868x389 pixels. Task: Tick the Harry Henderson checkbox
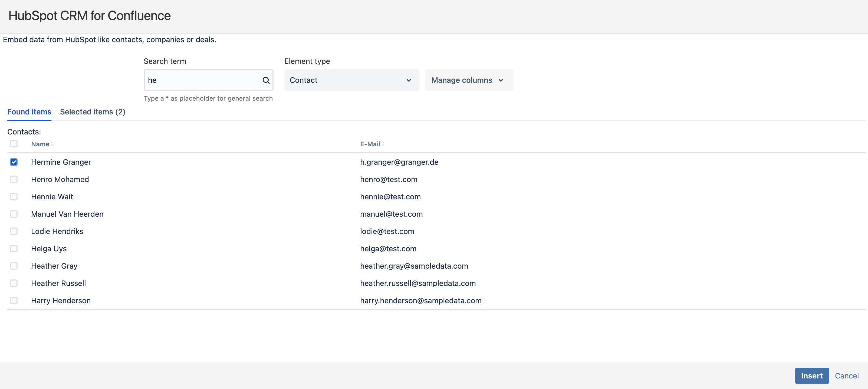click(x=14, y=301)
